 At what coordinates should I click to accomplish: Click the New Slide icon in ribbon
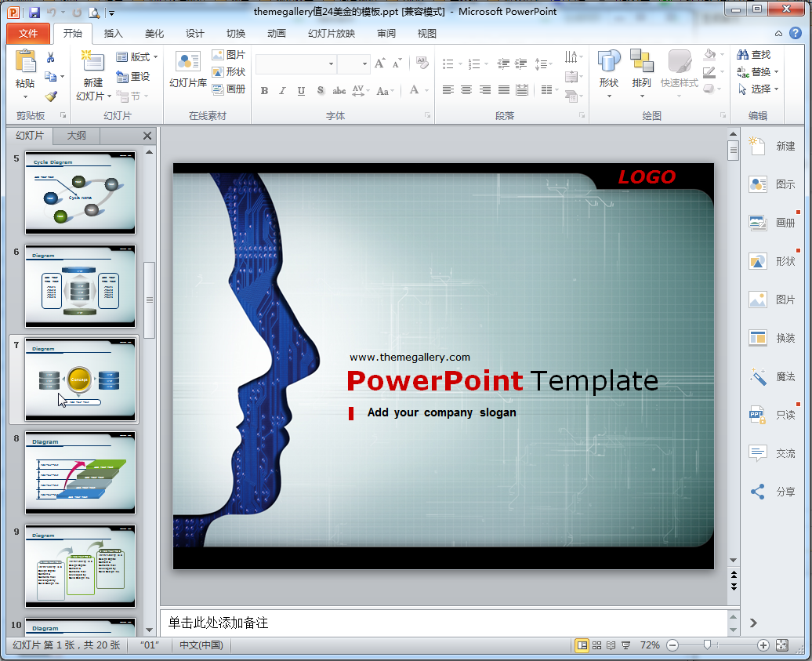coord(92,60)
